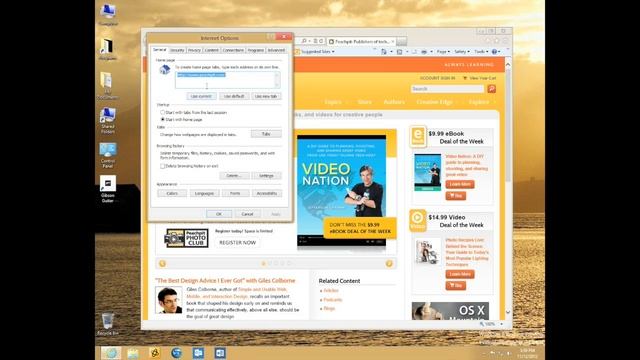Open the Page dropdown menu
640x360 pixels.
[x=443, y=52]
